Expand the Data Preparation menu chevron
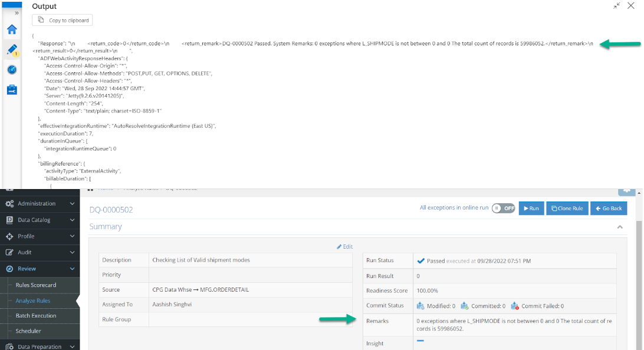644x350 pixels. 73,346
